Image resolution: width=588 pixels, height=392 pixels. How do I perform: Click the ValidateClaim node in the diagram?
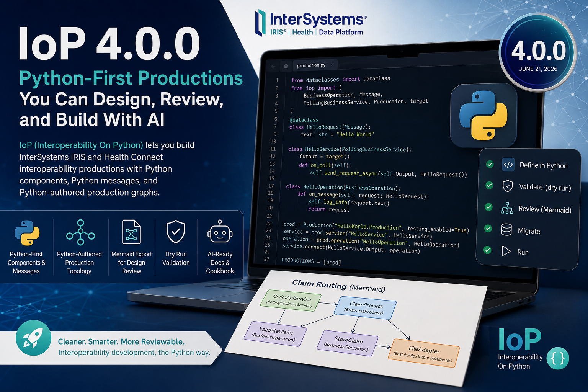[x=275, y=334]
